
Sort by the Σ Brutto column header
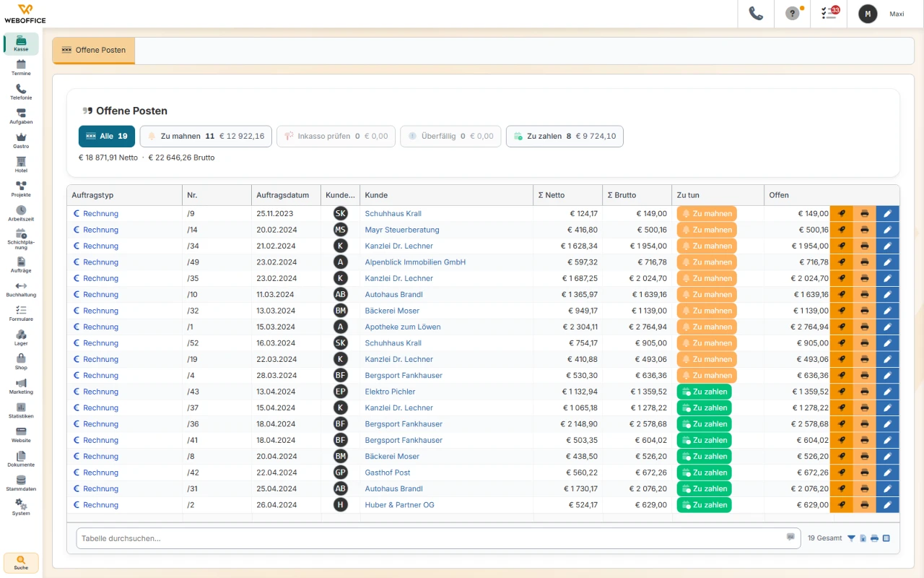click(637, 195)
